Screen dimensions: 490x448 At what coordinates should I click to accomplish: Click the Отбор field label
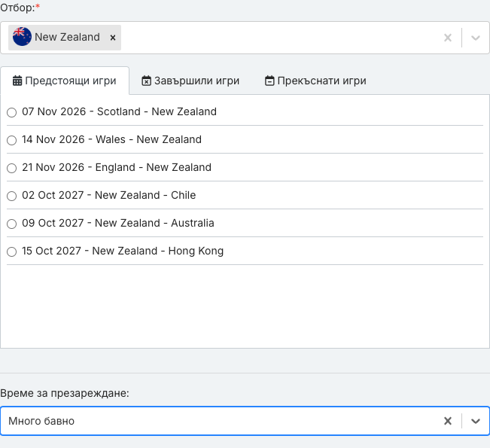pyautogui.click(x=20, y=8)
